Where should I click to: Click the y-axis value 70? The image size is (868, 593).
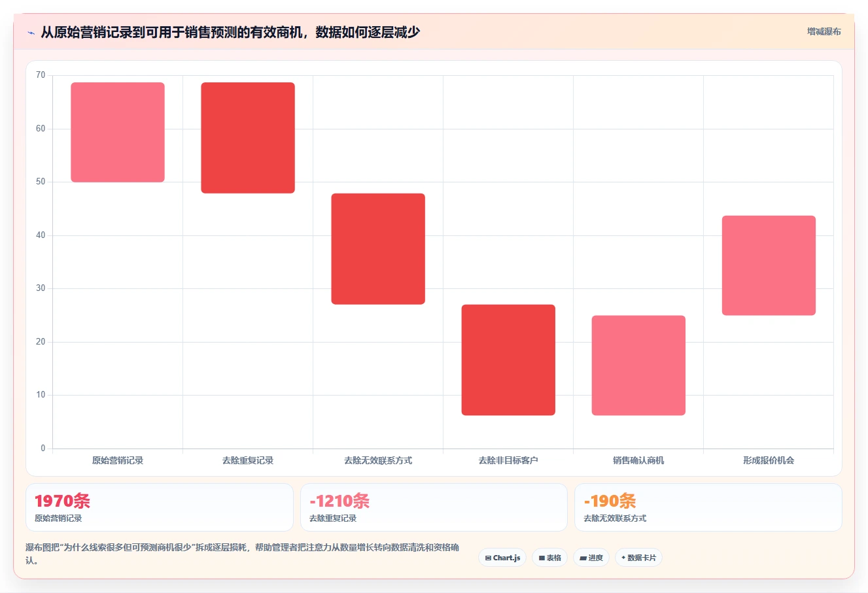click(41, 75)
